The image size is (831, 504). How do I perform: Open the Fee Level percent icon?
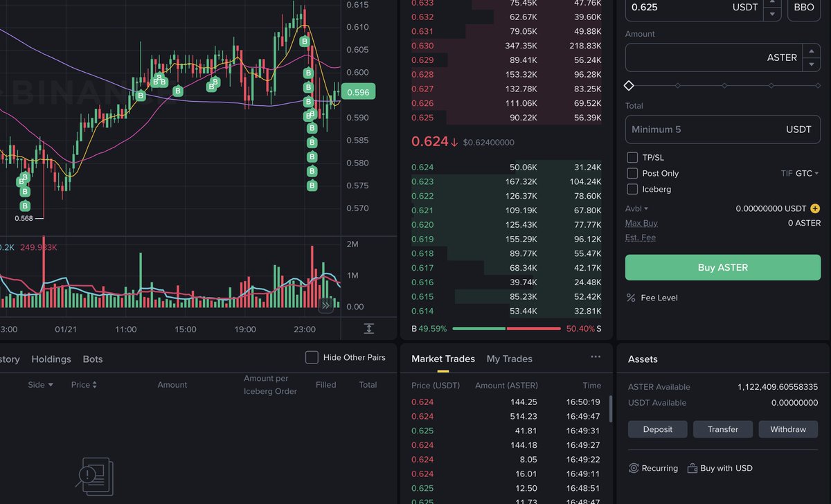point(631,298)
